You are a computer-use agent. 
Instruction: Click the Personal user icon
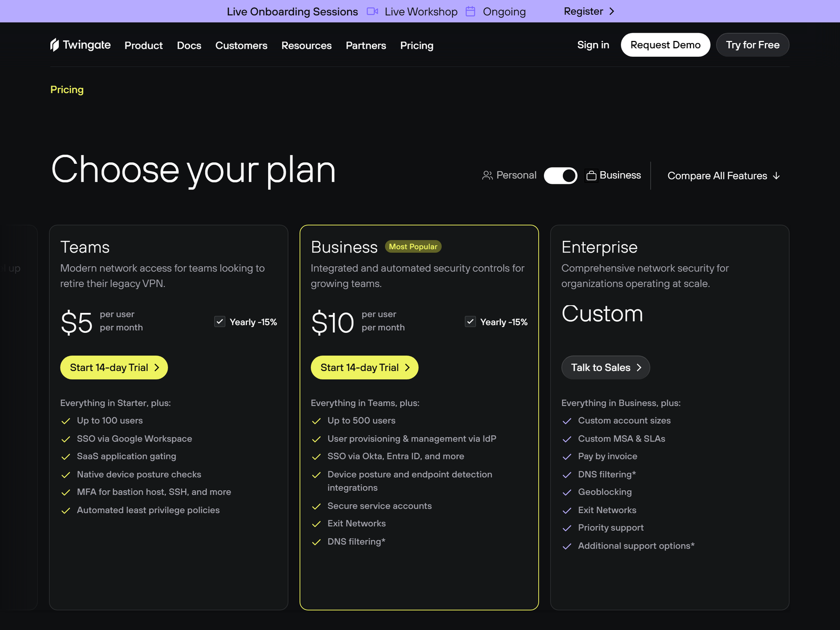487,175
